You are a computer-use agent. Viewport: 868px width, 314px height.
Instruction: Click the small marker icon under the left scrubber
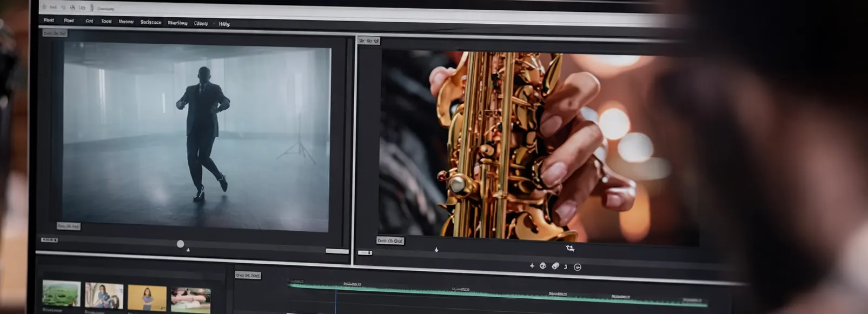(x=188, y=250)
